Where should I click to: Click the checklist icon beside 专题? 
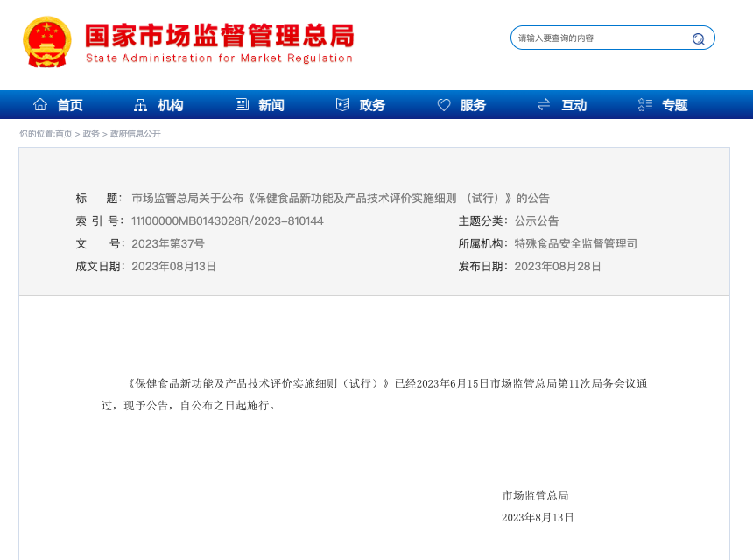(x=644, y=104)
